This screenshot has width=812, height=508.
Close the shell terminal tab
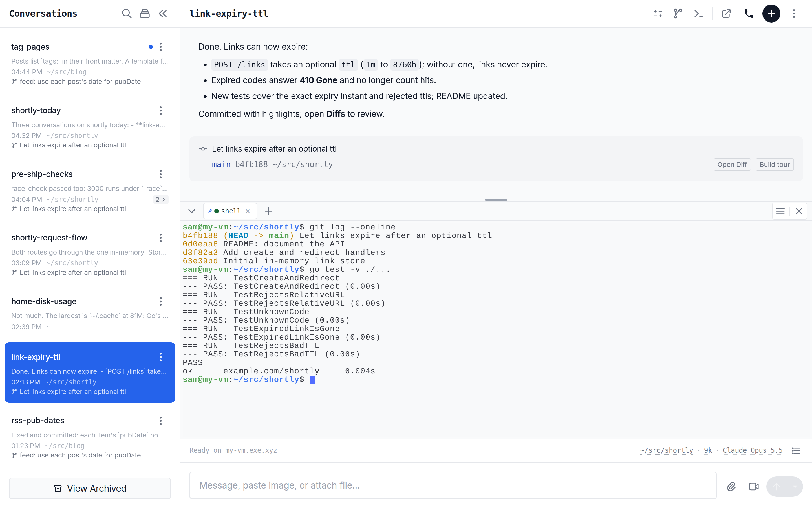[x=248, y=211]
